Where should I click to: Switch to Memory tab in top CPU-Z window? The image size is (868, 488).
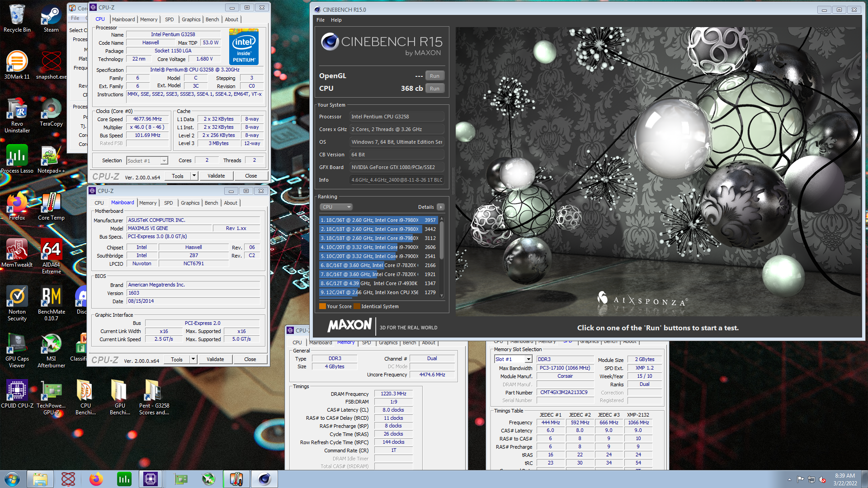coord(149,19)
